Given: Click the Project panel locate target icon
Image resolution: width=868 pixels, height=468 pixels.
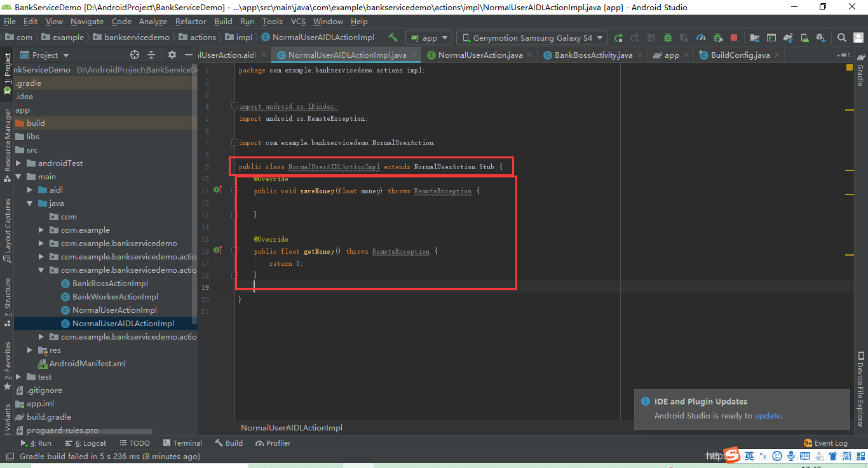Looking at the screenshot, I should pyautogui.click(x=134, y=55).
